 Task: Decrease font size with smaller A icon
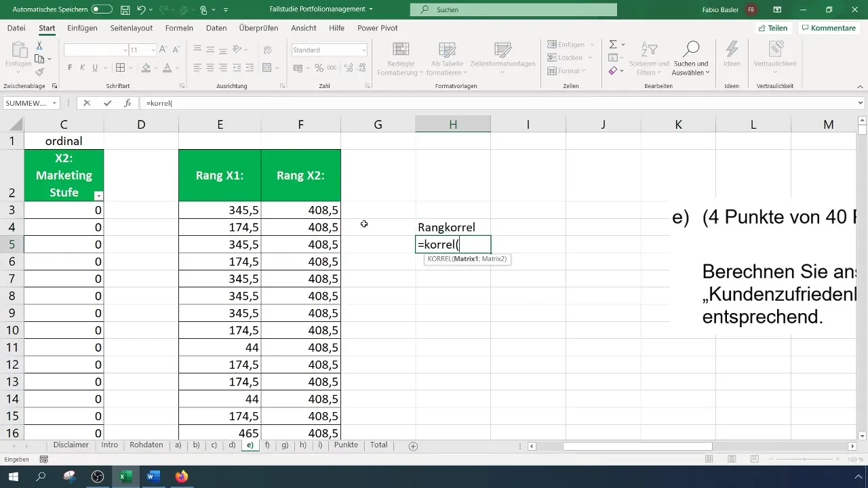click(176, 50)
